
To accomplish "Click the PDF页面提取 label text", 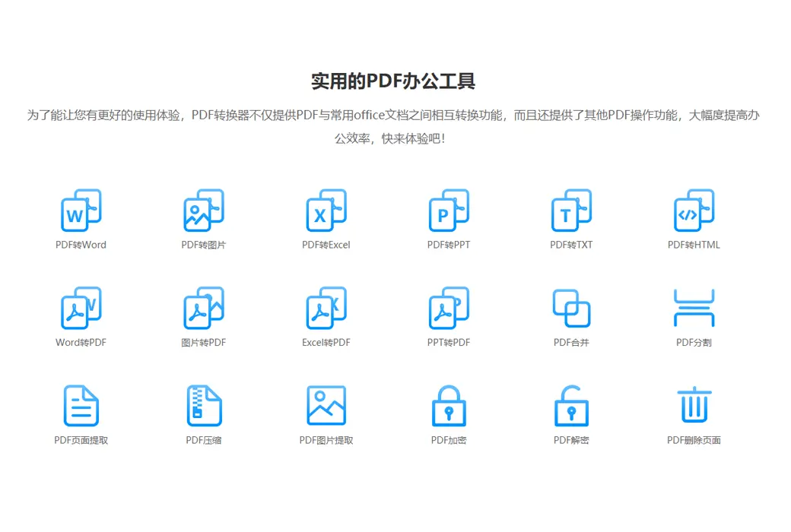I will (x=81, y=441).
